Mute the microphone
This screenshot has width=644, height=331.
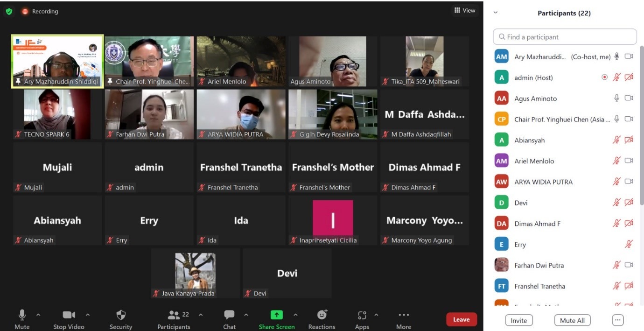point(22,315)
